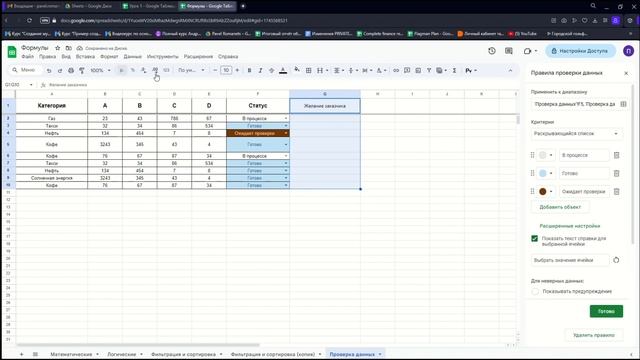The height and width of the screenshot is (360, 640).
Task: Create a filter using the funnel icon
Action: pyautogui.click(x=429, y=71)
